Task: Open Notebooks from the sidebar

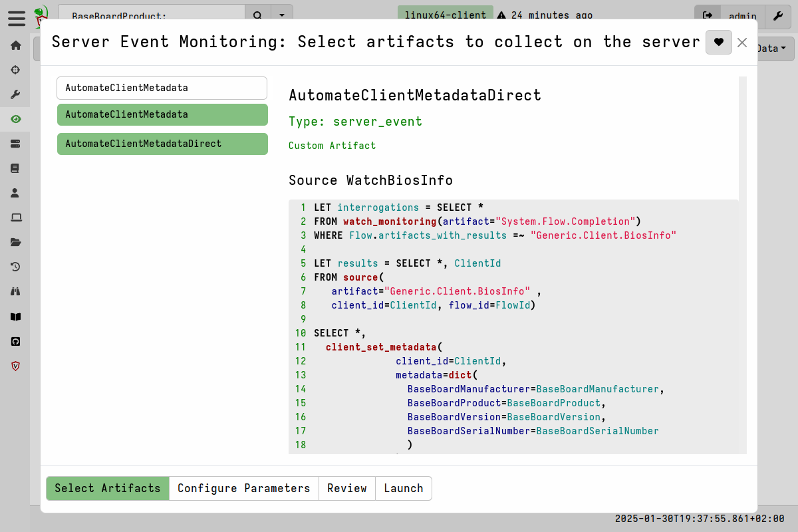Action: pos(15,168)
